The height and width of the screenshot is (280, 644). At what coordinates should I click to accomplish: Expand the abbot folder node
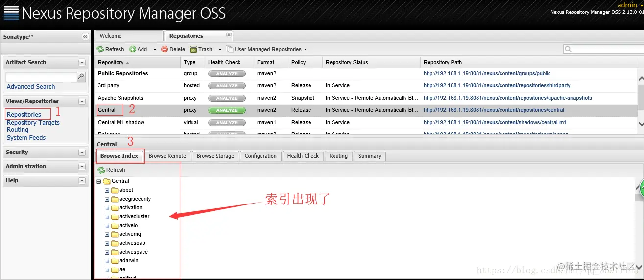point(107,190)
